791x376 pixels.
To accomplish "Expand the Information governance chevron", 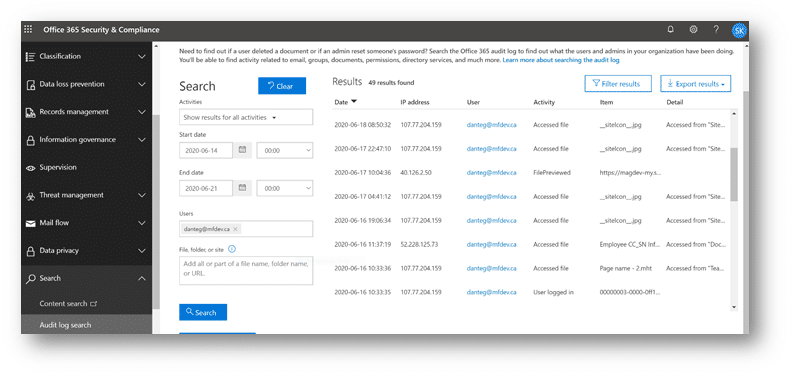I will click(x=142, y=140).
